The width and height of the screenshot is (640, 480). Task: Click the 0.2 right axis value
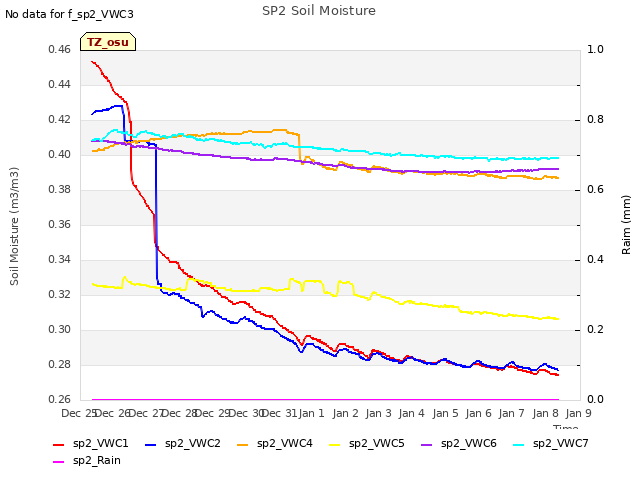click(x=595, y=329)
